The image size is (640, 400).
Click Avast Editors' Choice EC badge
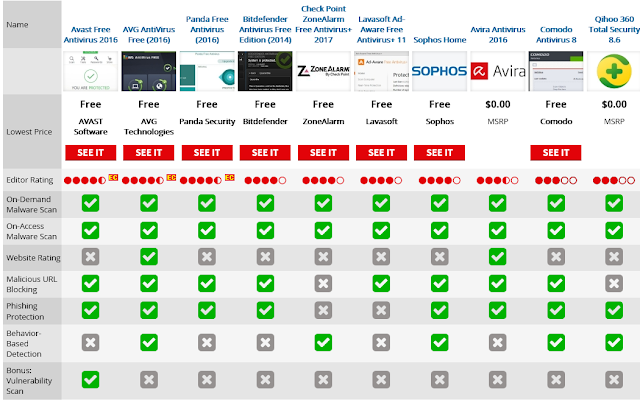(113, 178)
